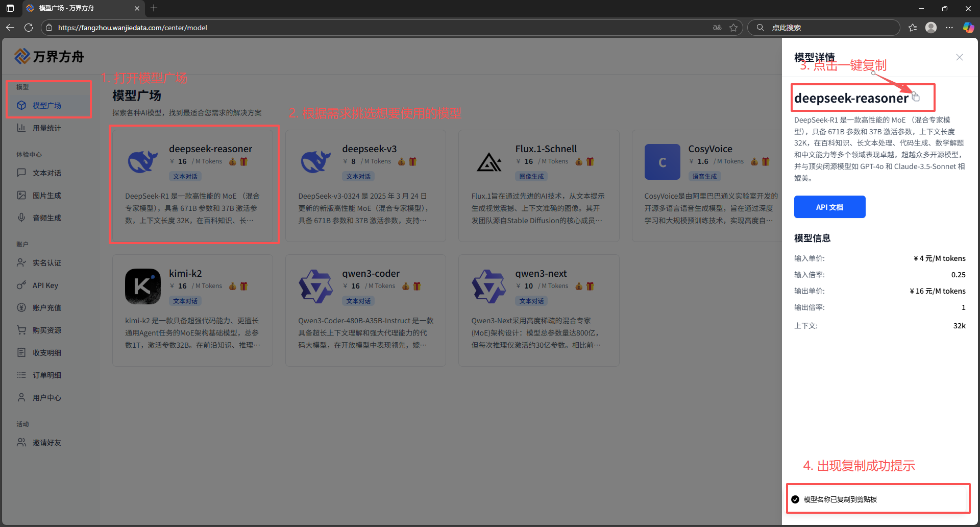Click the 邀请好友 sidebar icon
Viewport: 980px width, 527px height.
coord(21,442)
